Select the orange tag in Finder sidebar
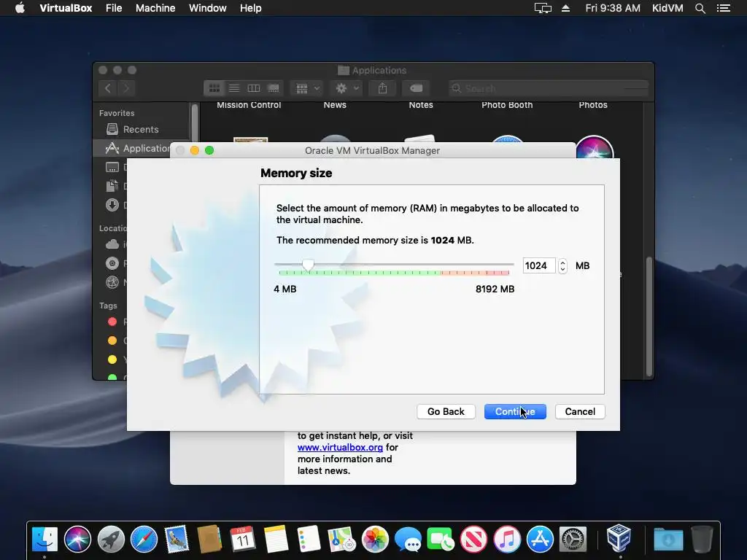 click(x=112, y=341)
